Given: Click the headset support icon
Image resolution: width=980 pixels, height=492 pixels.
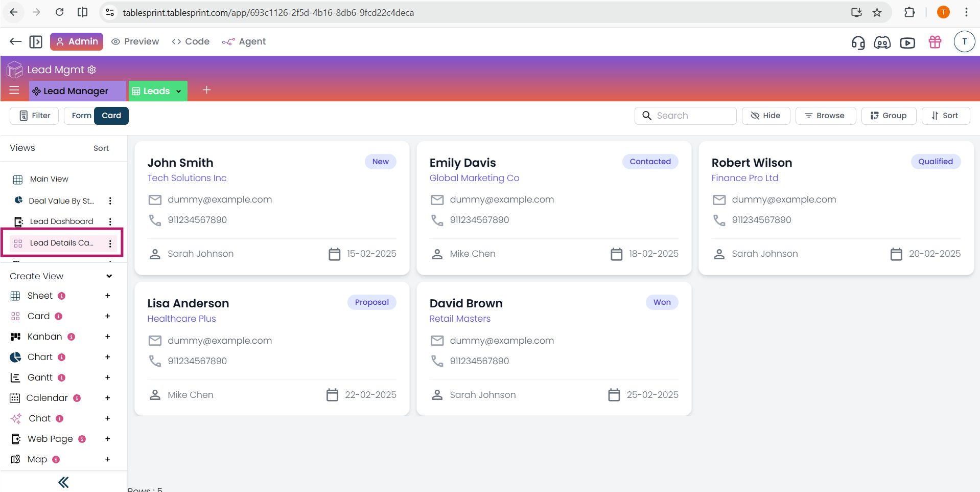Looking at the screenshot, I should point(858,42).
